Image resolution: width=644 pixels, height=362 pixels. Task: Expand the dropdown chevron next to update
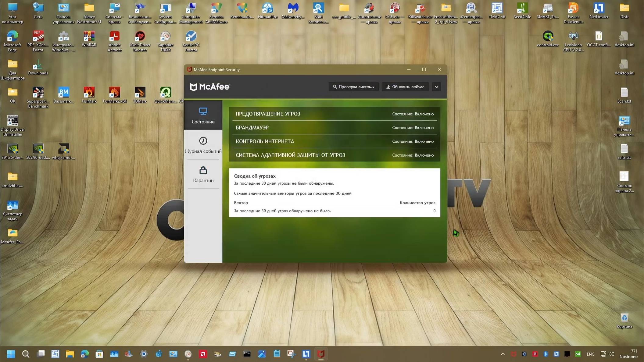click(x=436, y=87)
